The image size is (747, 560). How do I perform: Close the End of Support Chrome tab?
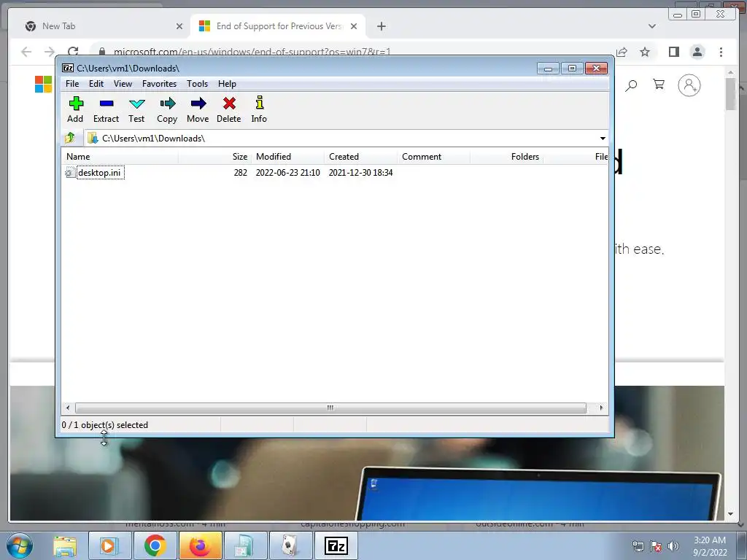pyautogui.click(x=354, y=26)
